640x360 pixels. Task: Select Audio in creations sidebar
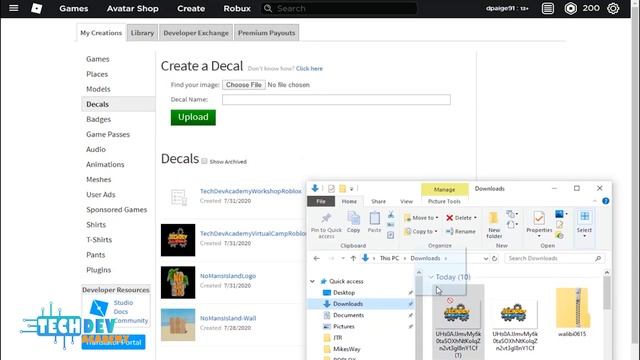click(96, 149)
